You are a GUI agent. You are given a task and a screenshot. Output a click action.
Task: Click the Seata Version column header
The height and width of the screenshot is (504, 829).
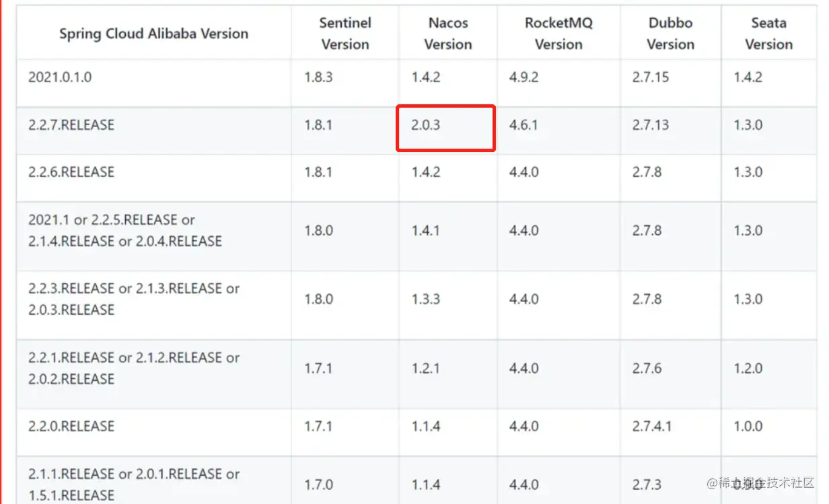click(x=768, y=33)
